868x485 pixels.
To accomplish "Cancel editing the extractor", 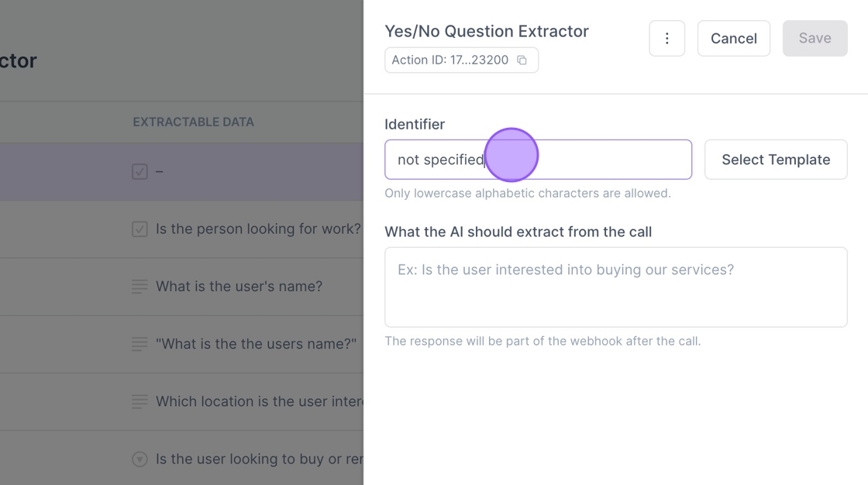I will (x=733, y=39).
